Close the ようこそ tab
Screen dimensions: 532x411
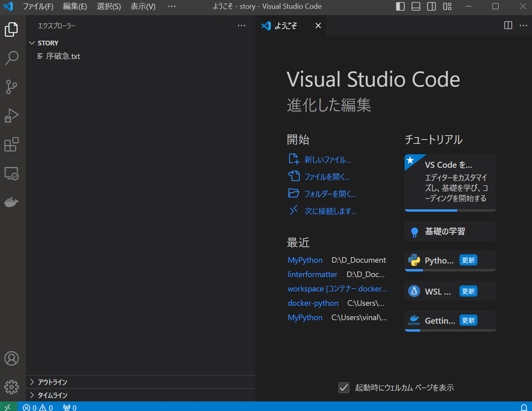pos(318,26)
